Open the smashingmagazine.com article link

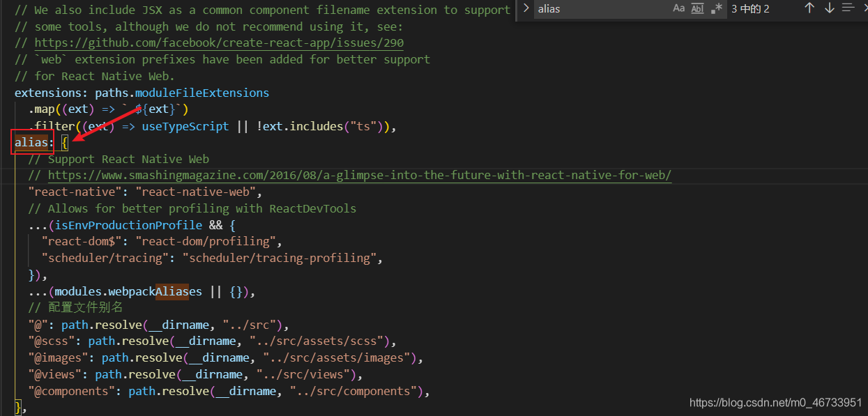tap(359, 176)
